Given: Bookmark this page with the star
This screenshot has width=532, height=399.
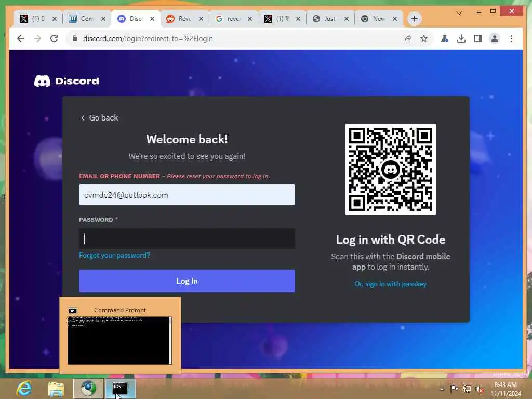Looking at the screenshot, I should coord(424,38).
